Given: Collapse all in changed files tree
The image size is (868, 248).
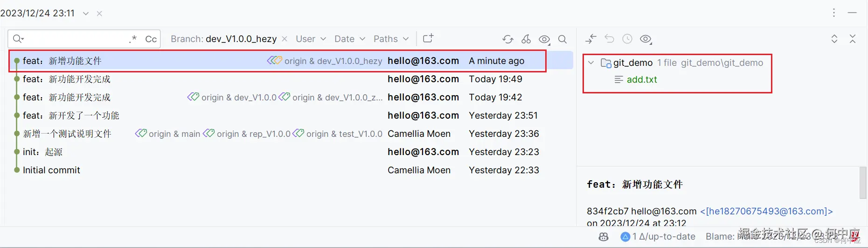Looking at the screenshot, I should tap(853, 39).
